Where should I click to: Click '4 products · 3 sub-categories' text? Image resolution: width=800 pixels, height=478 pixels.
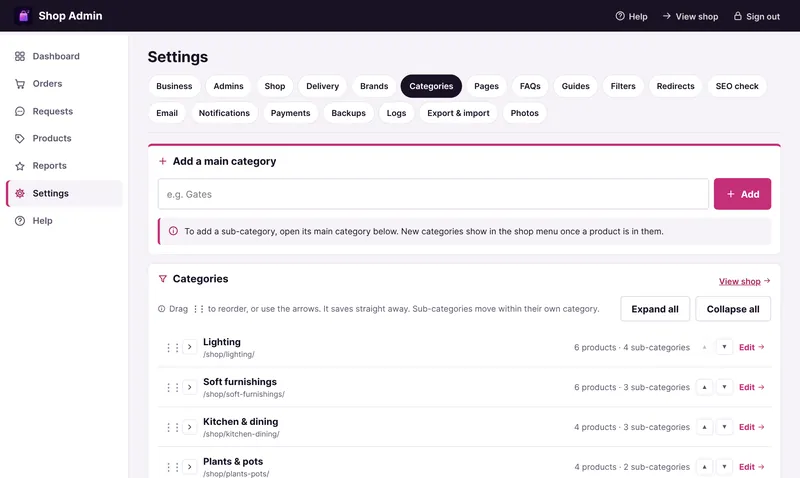pyautogui.click(x=632, y=427)
